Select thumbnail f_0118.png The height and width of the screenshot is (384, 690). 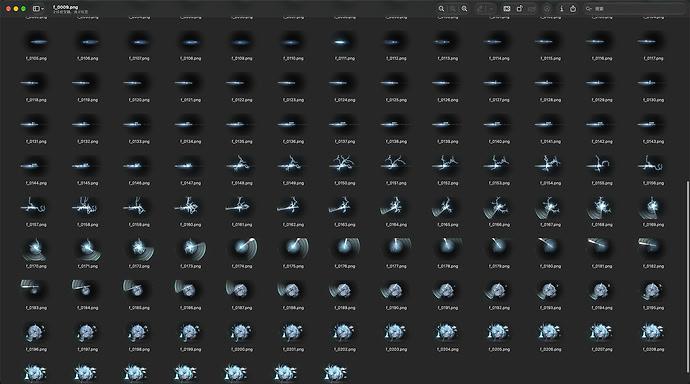click(x=36, y=84)
